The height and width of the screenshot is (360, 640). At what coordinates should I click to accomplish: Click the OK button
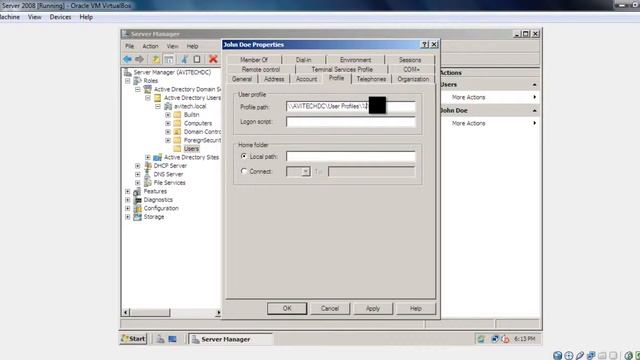pos(287,309)
